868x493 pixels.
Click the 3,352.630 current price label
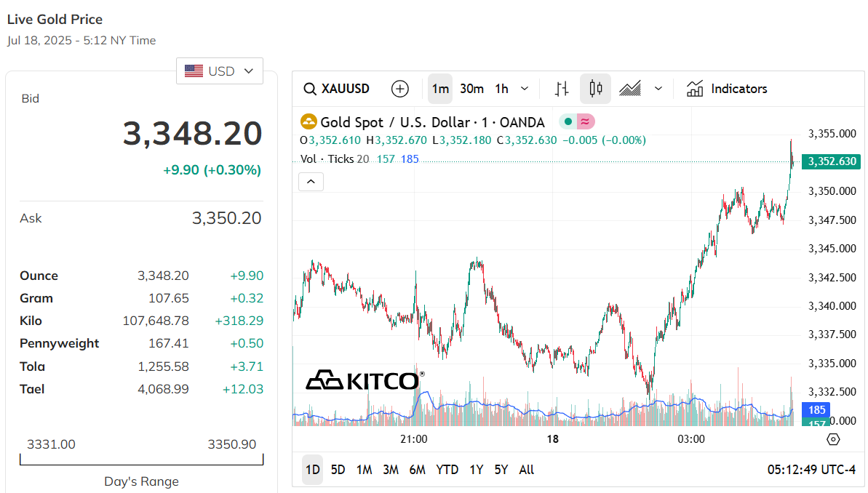(830, 161)
